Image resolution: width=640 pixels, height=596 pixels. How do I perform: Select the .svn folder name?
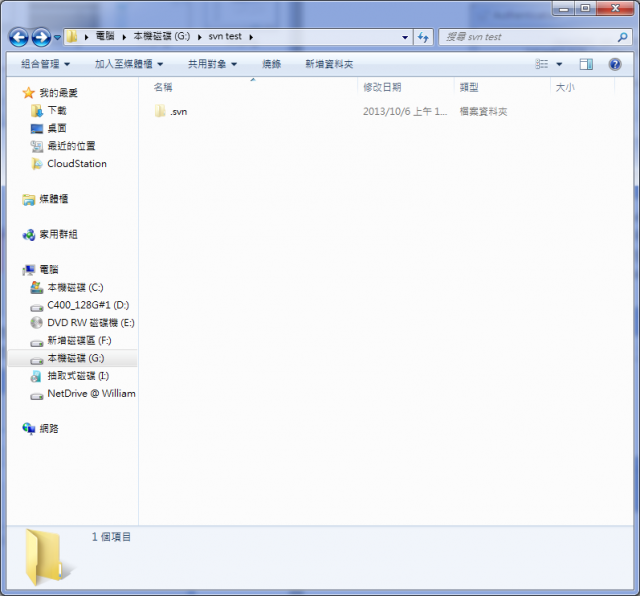(178, 112)
